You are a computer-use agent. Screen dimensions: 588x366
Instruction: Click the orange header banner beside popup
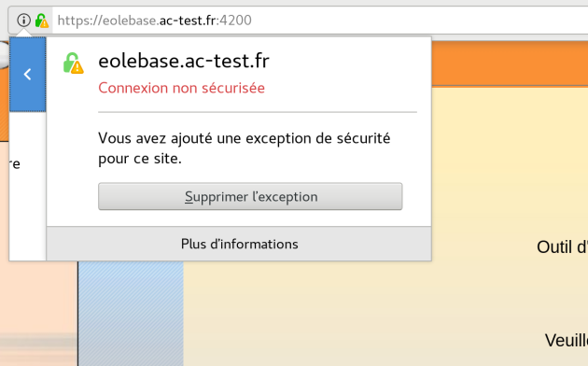[510, 63]
